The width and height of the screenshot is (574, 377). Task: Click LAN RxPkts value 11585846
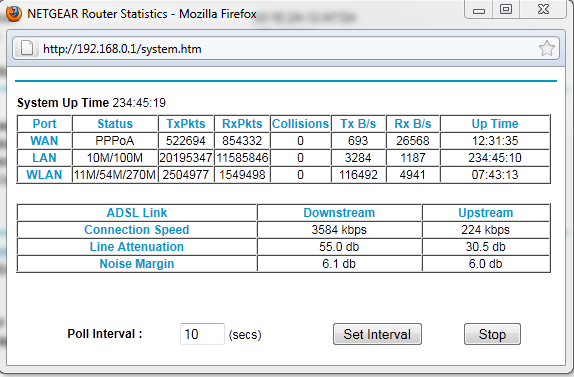point(242,158)
